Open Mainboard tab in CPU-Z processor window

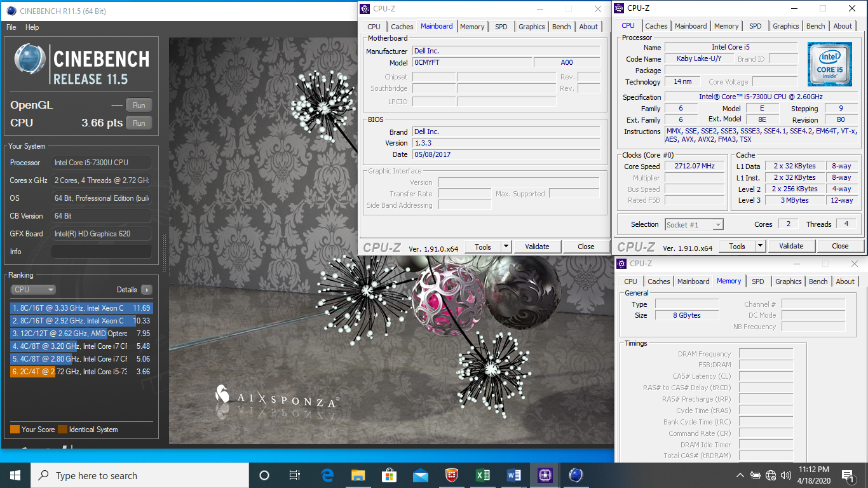691,26
